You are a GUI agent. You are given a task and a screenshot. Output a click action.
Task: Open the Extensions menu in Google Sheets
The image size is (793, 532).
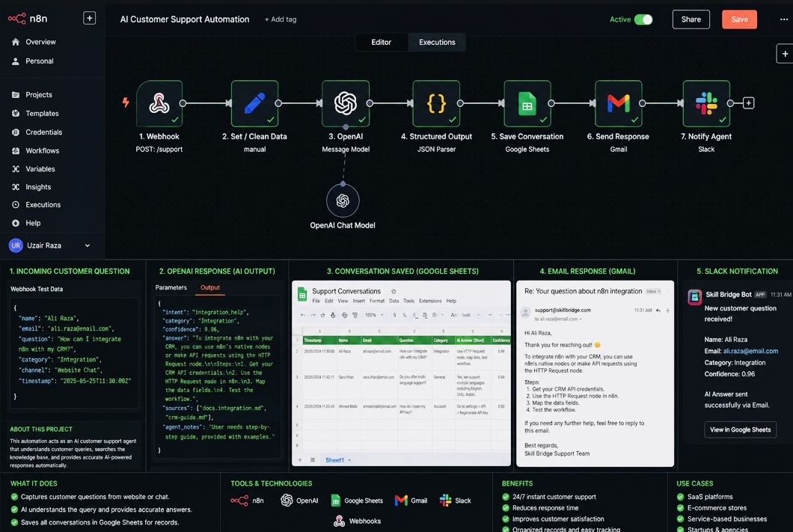430,301
